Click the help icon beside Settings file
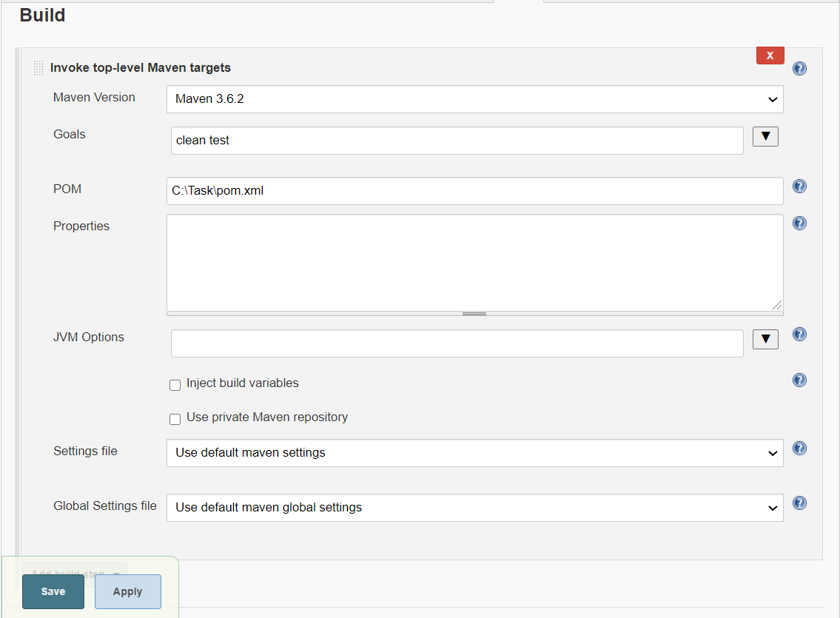 click(x=799, y=448)
